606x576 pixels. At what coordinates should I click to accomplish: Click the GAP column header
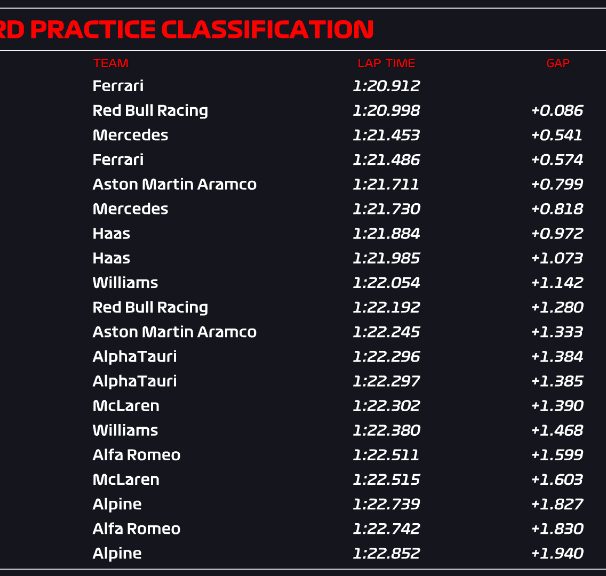558,63
